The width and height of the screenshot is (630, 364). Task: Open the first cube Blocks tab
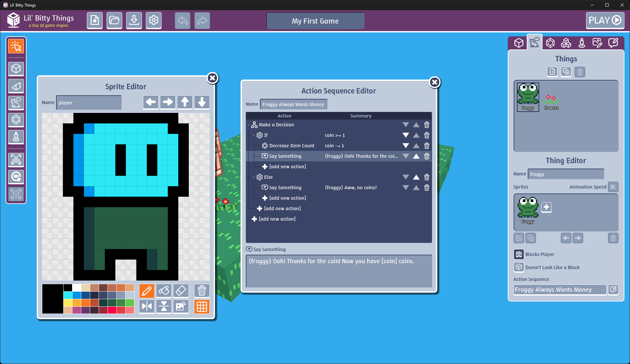tap(519, 43)
